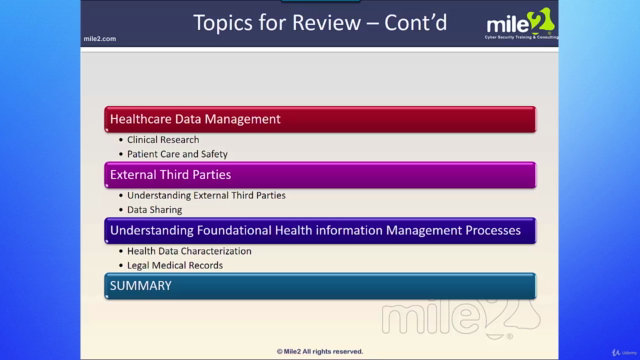Select the 'Clinical Research' bullet text
Viewport: 640px width, 360px height.
pos(163,140)
